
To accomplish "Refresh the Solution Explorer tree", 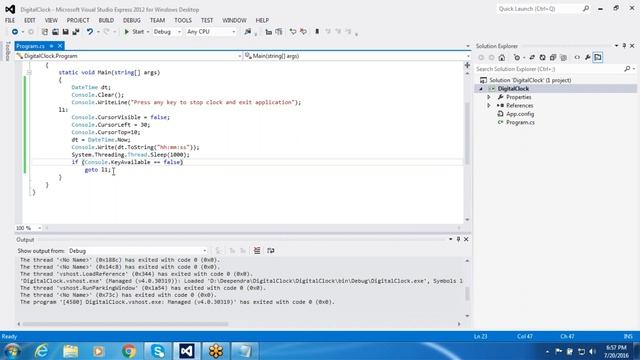I will [542, 58].
